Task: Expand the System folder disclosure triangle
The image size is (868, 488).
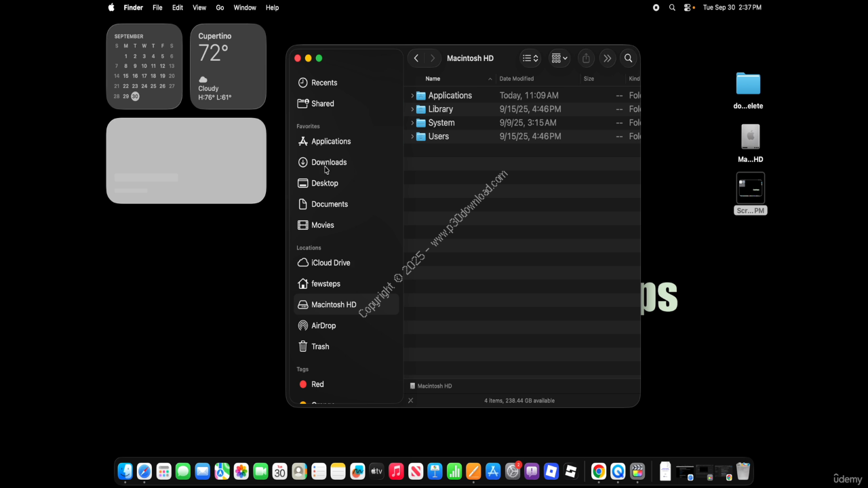Action: tap(412, 123)
